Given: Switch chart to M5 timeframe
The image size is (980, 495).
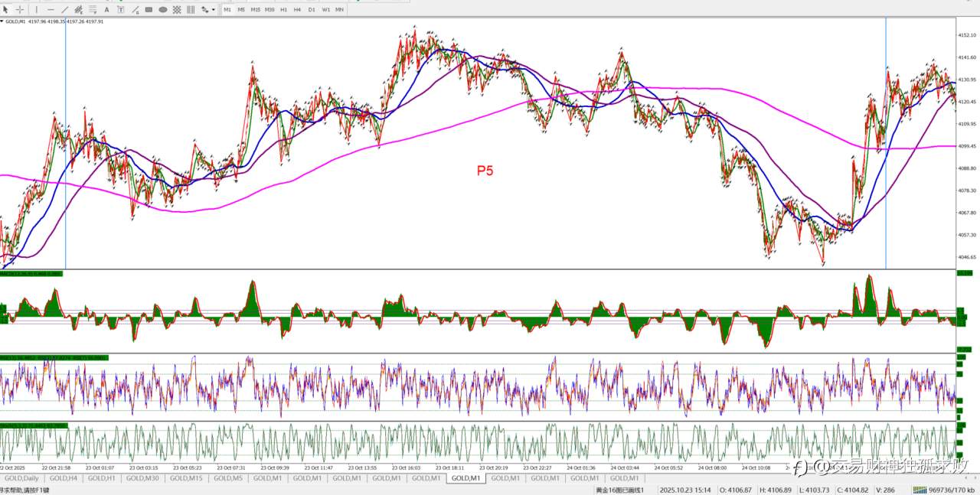Looking at the screenshot, I should coord(241,10).
